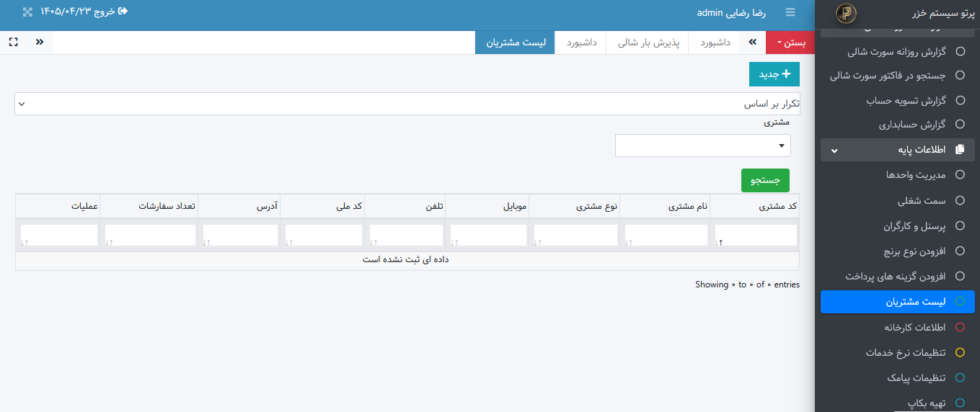Click the date ۱۴۰۵/۰۴/۲۳ in header
Viewport: 980px width, 412px height.
pyautogui.click(x=65, y=12)
